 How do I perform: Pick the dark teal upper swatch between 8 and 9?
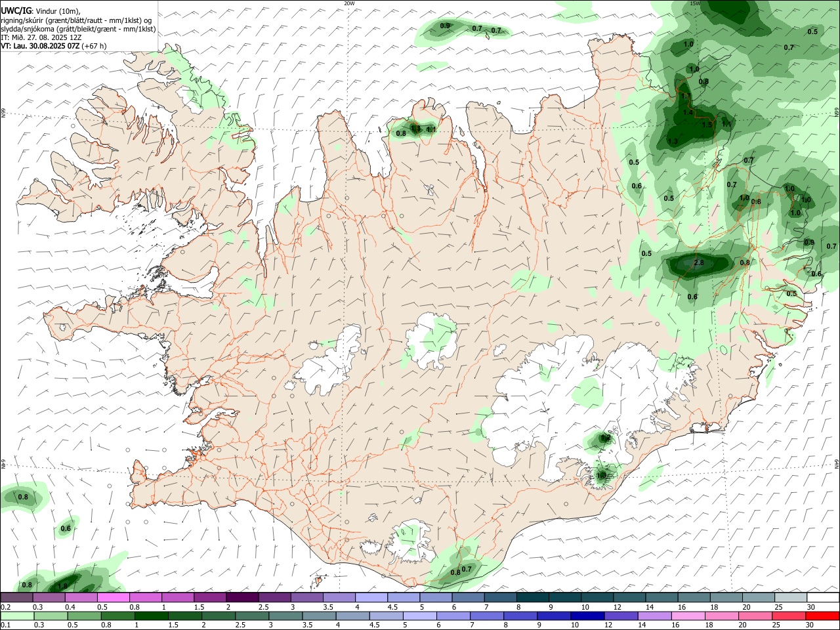click(x=532, y=597)
